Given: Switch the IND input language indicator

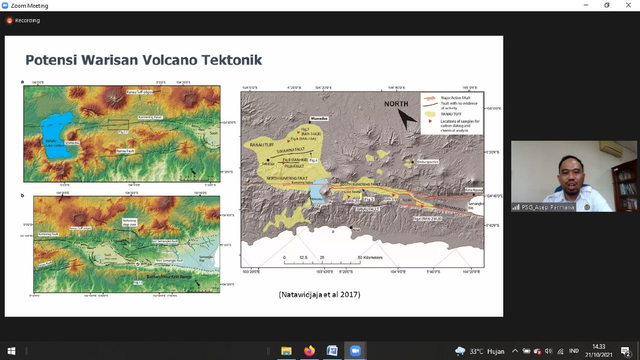Looking at the screenshot, I should 574,351.
